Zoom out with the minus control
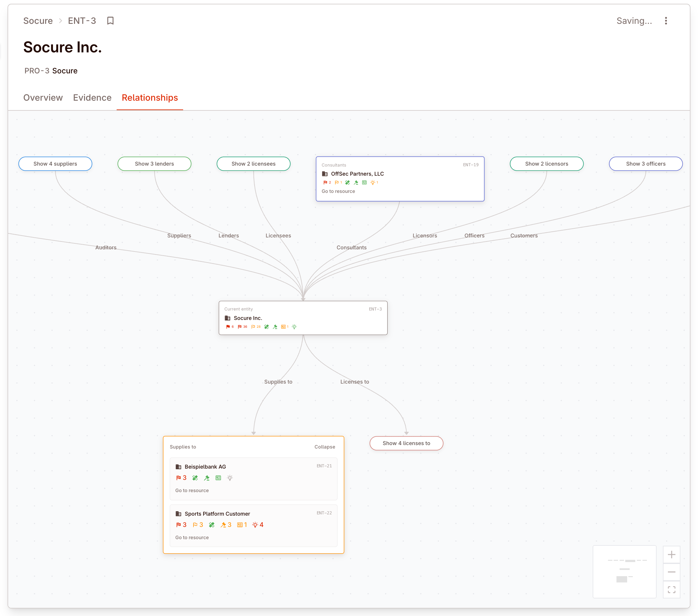698x616 pixels. 671,571
